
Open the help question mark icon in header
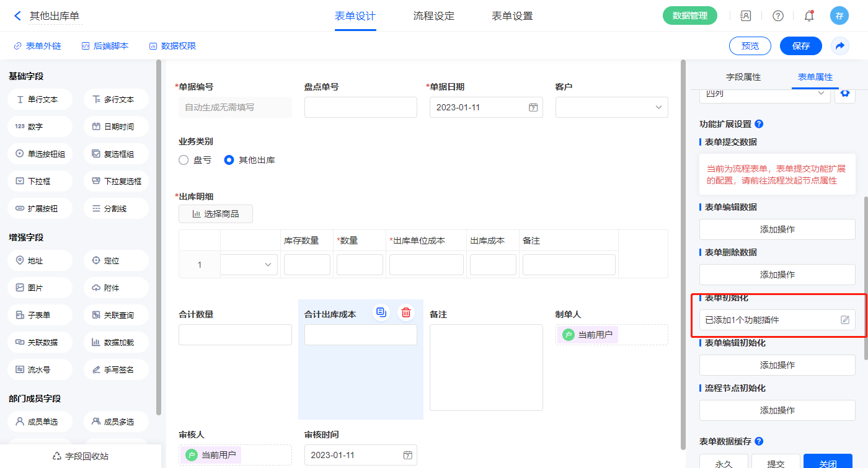[777, 16]
